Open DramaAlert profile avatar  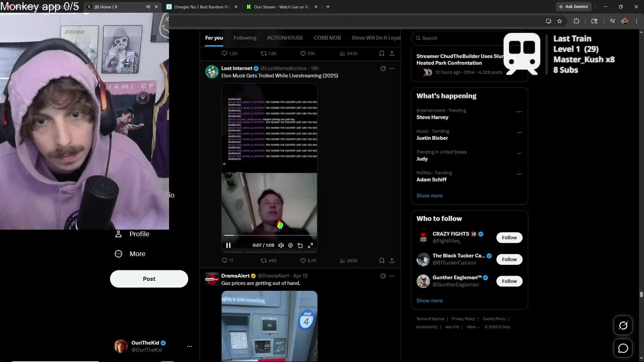[212, 279]
